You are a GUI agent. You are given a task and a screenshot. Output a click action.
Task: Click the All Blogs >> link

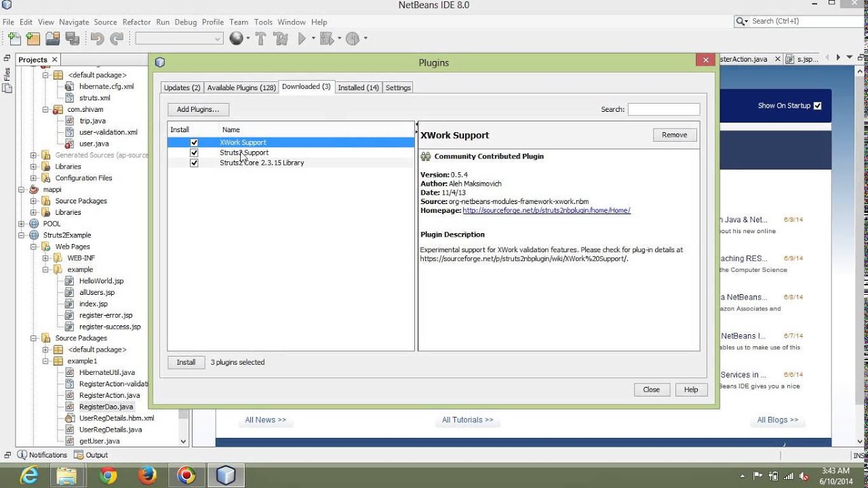click(x=778, y=420)
